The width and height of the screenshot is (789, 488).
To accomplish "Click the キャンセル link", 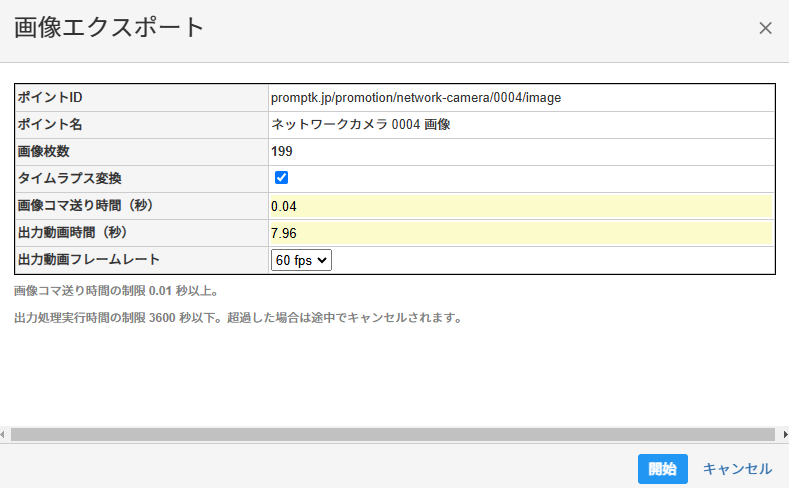I will [737, 469].
